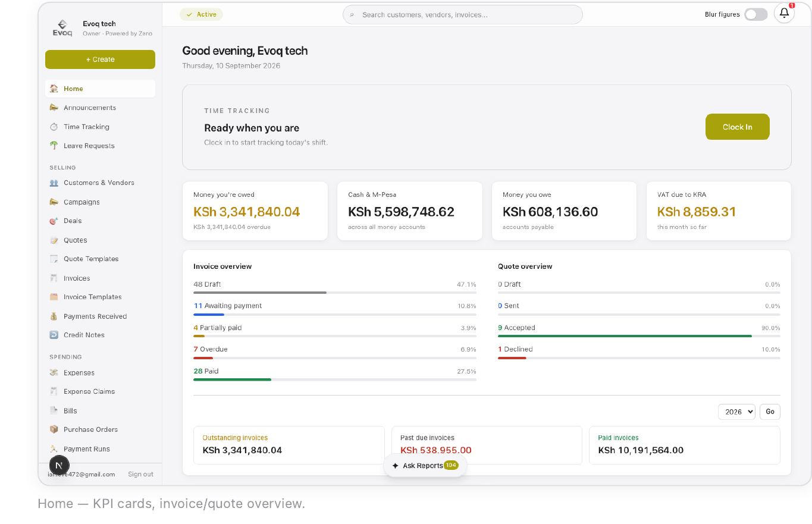Click the Home house icon in sidebar
812x524 pixels.
54,89
